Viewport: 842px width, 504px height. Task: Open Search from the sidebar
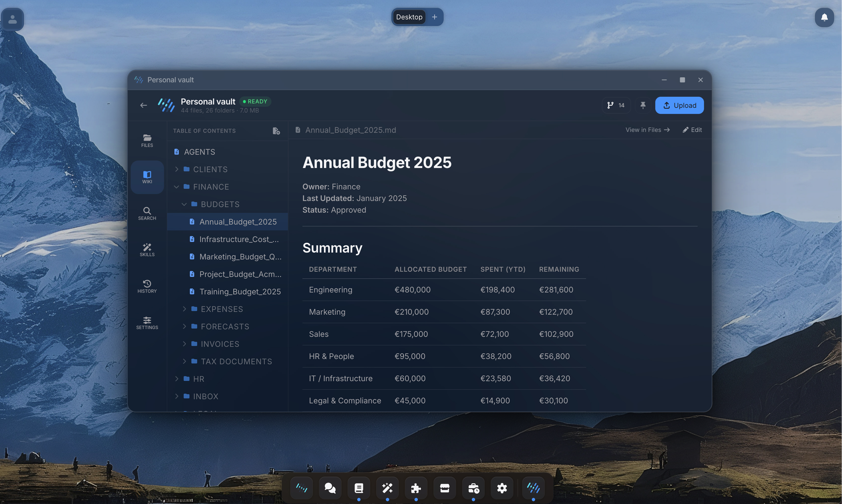(x=147, y=213)
